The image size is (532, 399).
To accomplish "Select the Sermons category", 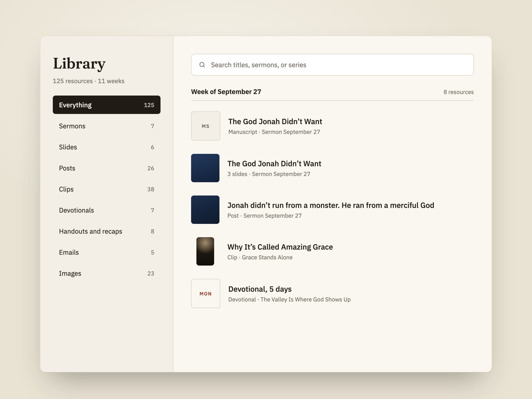I will pyautogui.click(x=106, y=126).
